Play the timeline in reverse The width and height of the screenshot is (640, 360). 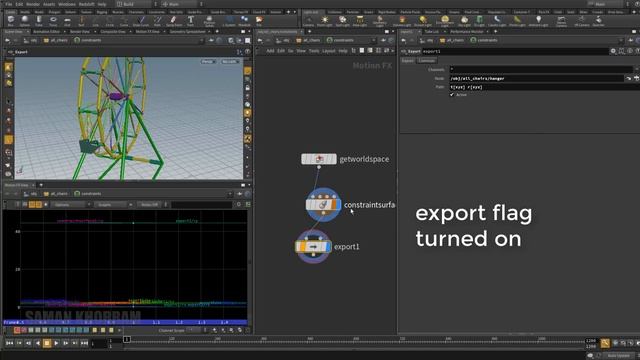38,343
